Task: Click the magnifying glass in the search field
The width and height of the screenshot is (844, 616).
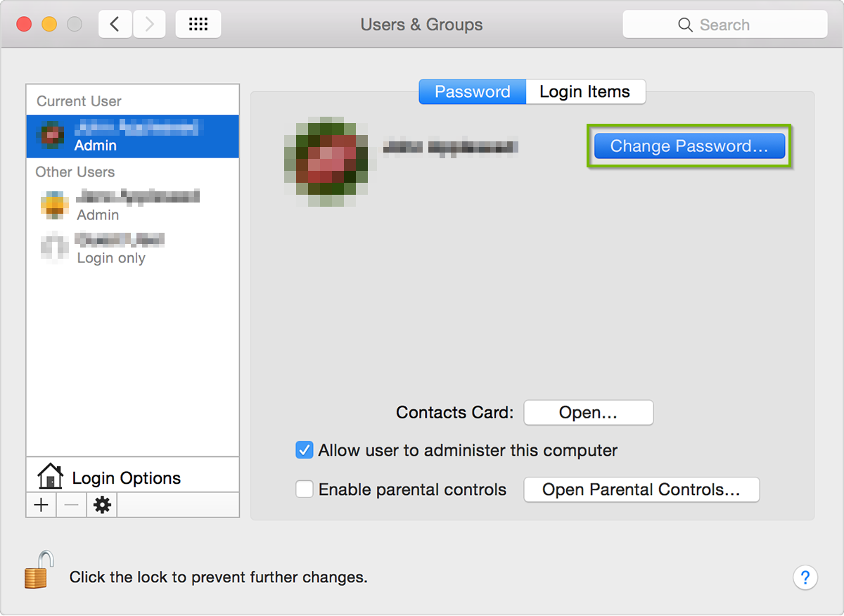Action: [685, 24]
